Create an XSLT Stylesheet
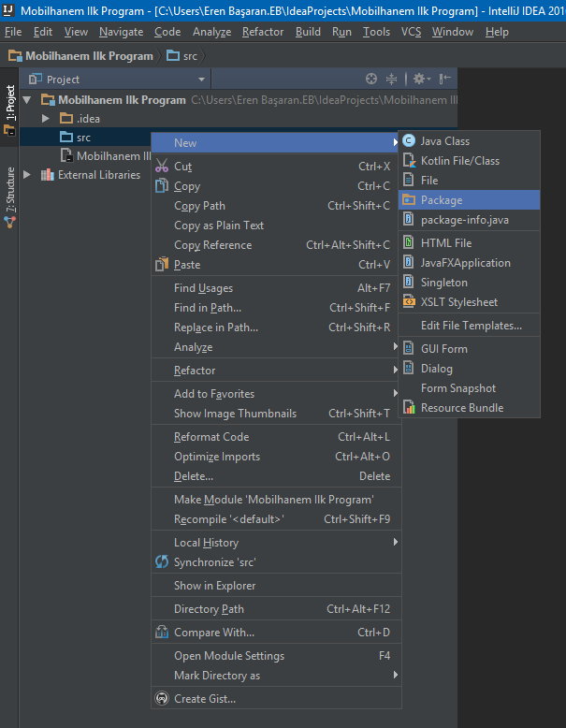 469,302
